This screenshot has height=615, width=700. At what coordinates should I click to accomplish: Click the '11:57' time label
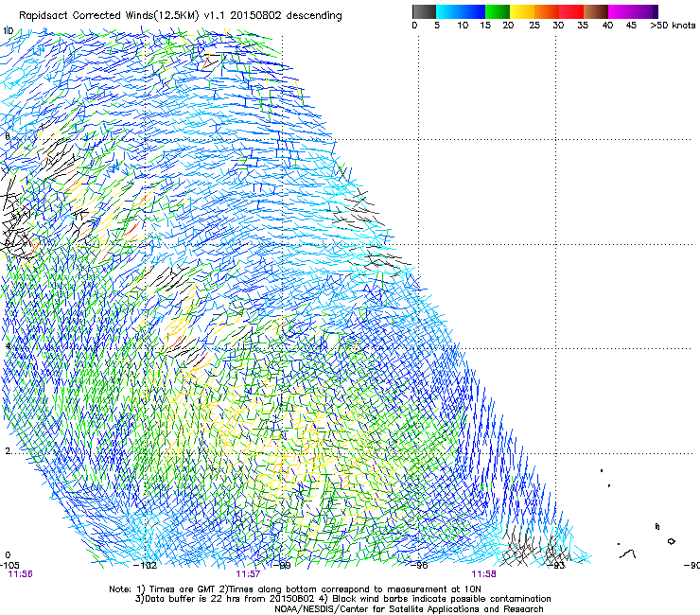pyautogui.click(x=248, y=574)
